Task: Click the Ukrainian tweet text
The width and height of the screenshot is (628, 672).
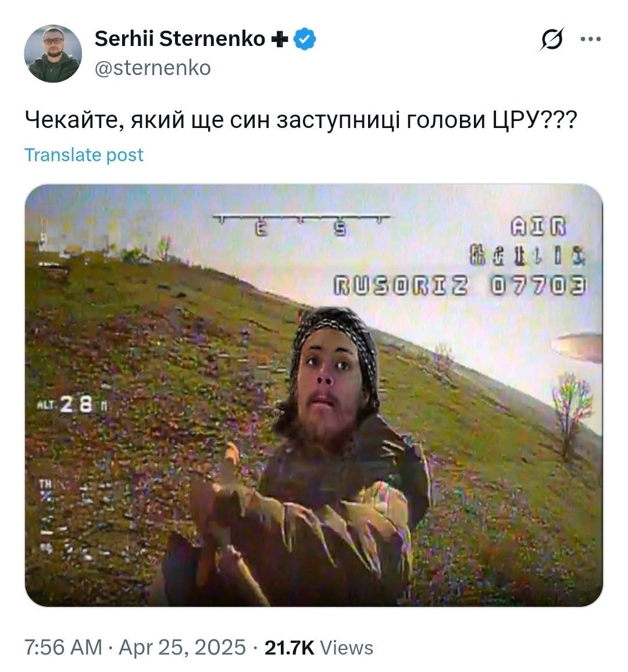Action: coord(301,120)
